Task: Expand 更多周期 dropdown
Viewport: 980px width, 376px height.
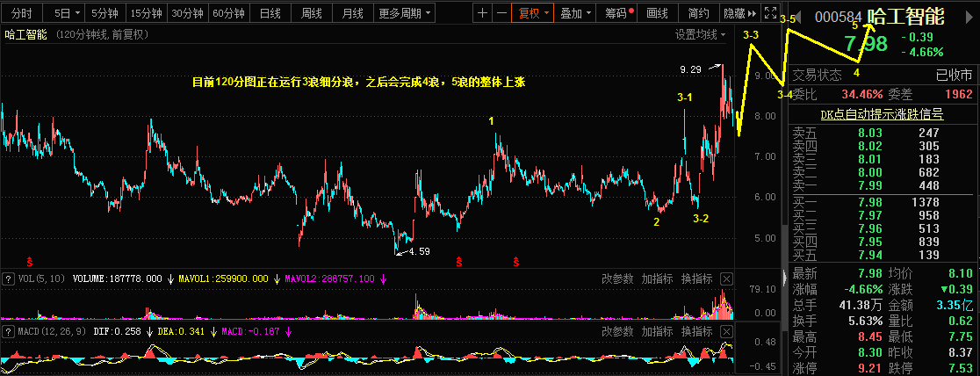Action: pyautogui.click(x=406, y=12)
